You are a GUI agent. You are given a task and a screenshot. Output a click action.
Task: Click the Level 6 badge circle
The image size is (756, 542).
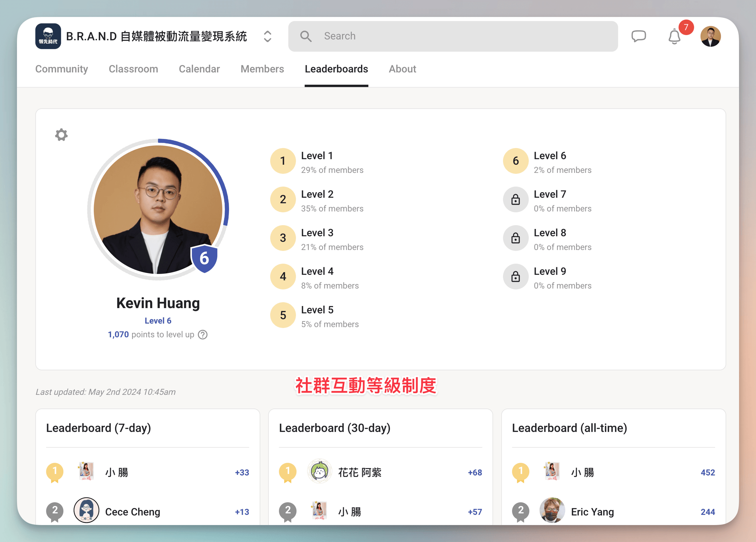pyautogui.click(x=516, y=161)
